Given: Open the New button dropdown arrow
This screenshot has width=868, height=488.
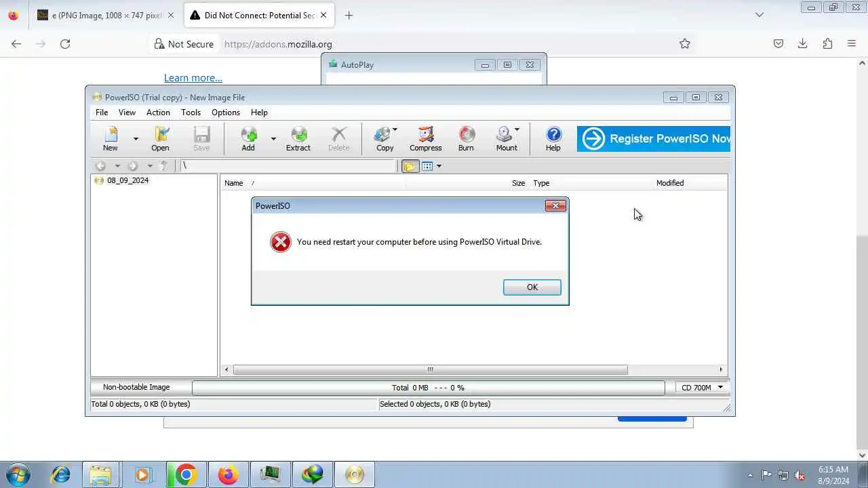Looking at the screenshot, I should coord(136,139).
